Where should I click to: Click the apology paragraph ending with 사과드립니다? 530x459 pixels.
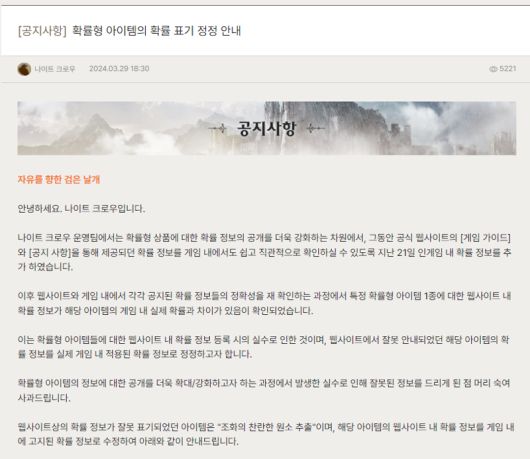click(264, 390)
